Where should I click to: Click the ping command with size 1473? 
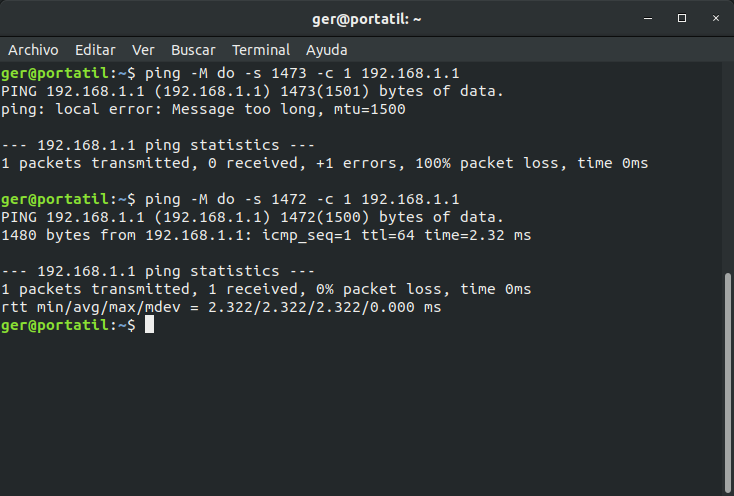(302, 73)
